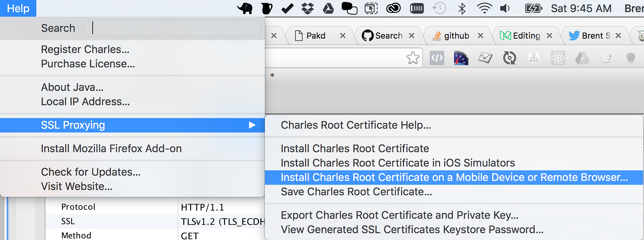Close the Brent S Twitter tab
This screenshot has height=240, width=644.
(618, 36)
